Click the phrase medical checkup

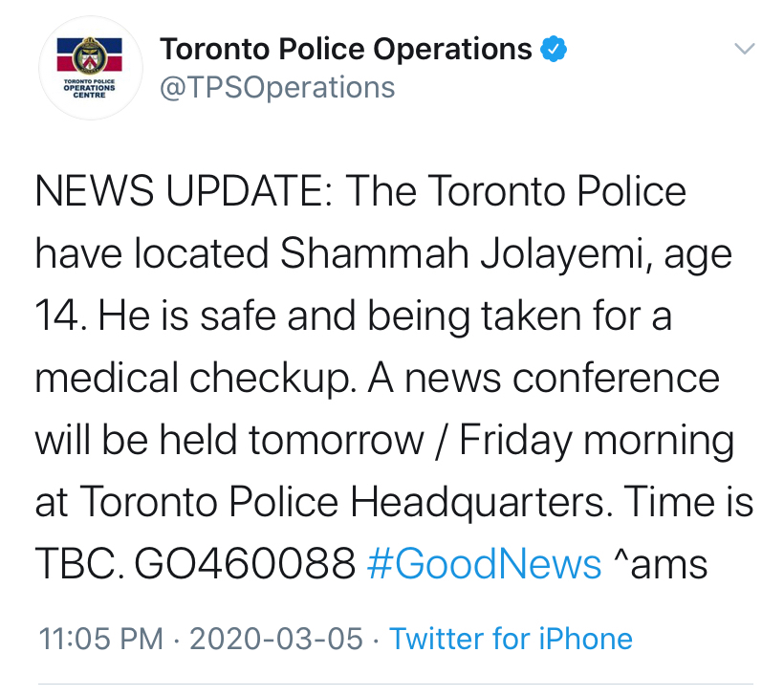[x=195, y=379]
